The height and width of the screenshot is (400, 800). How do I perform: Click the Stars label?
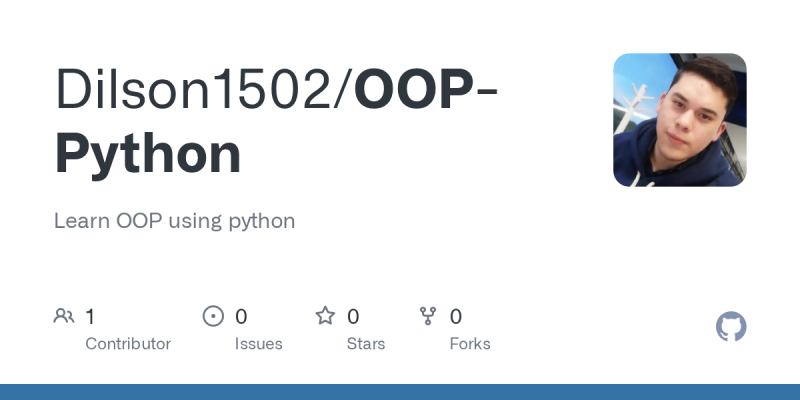366,344
